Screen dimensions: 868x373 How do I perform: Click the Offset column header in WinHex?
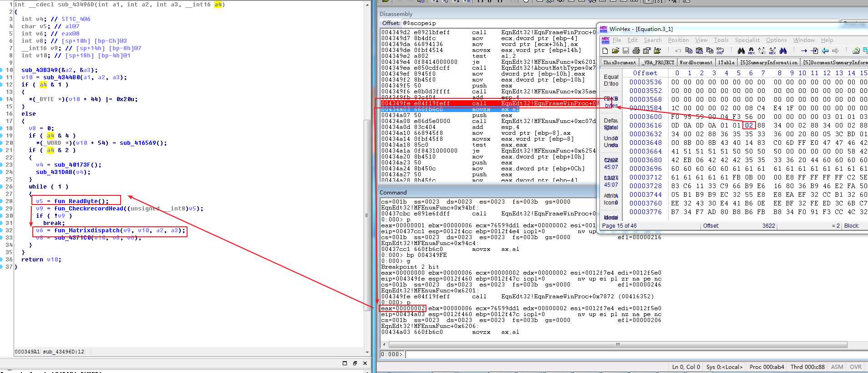point(645,73)
